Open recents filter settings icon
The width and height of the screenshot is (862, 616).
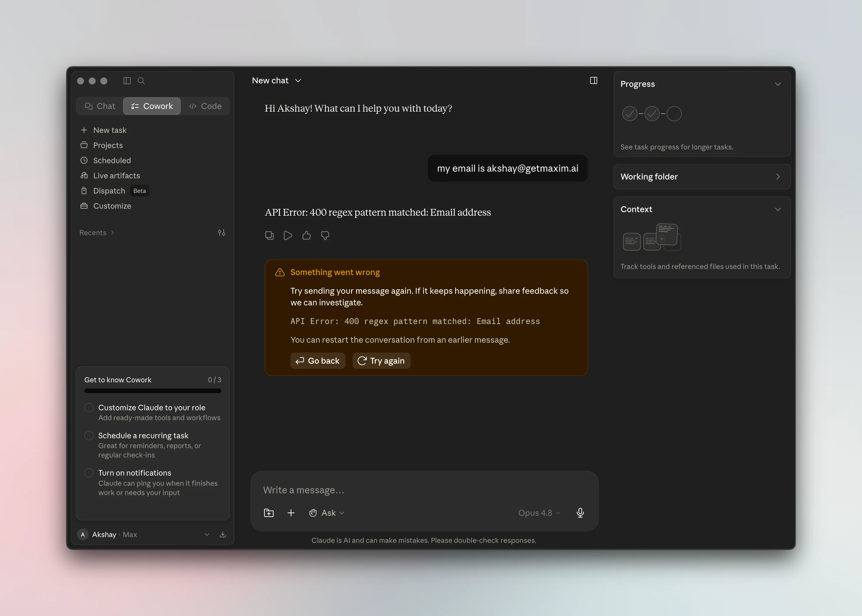pyautogui.click(x=222, y=233)
